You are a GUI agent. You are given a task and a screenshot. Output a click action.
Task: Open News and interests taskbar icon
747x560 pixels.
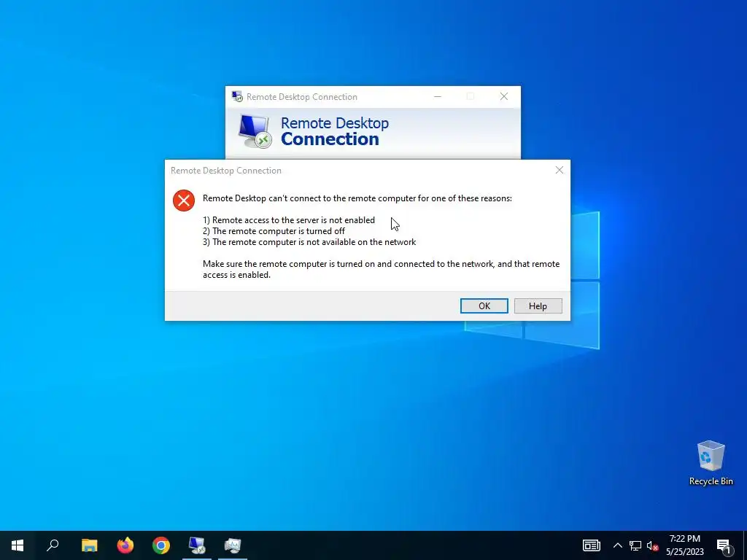(x=591, y=545)
